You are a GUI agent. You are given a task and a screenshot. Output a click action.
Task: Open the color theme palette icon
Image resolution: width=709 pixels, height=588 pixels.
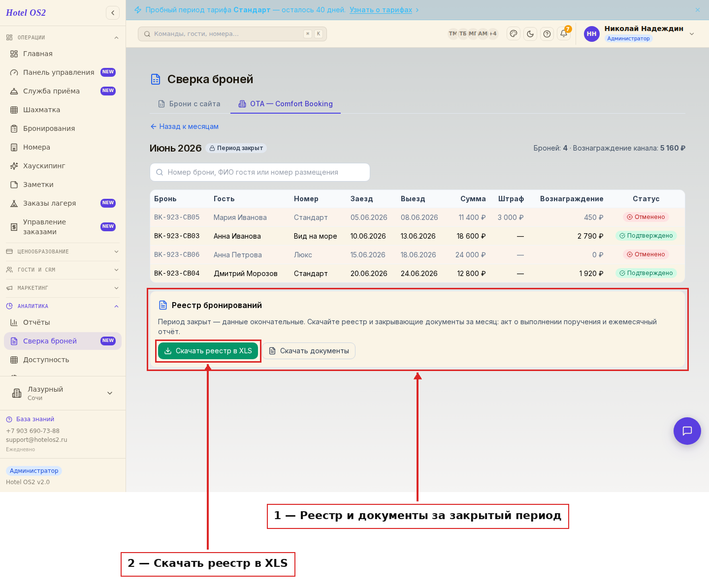pos(514,34)
